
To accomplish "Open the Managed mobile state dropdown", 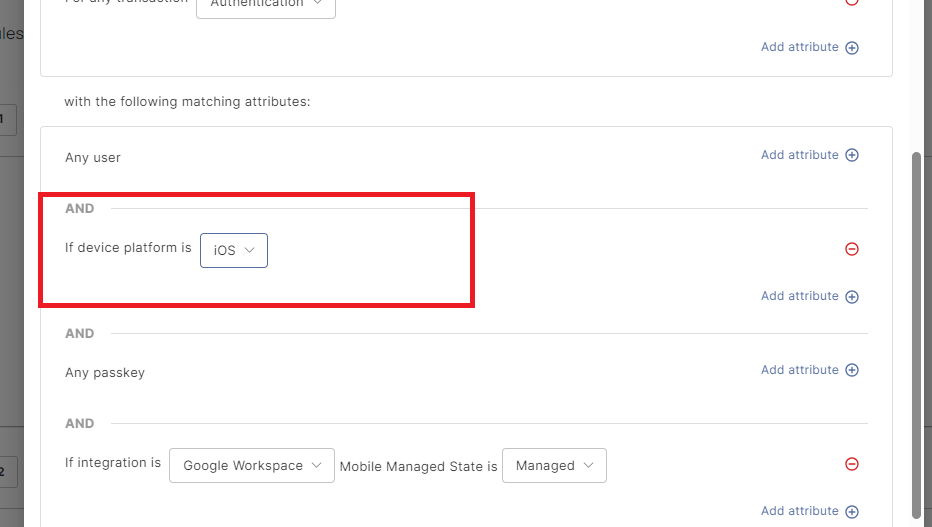I will tap(554, 465).
